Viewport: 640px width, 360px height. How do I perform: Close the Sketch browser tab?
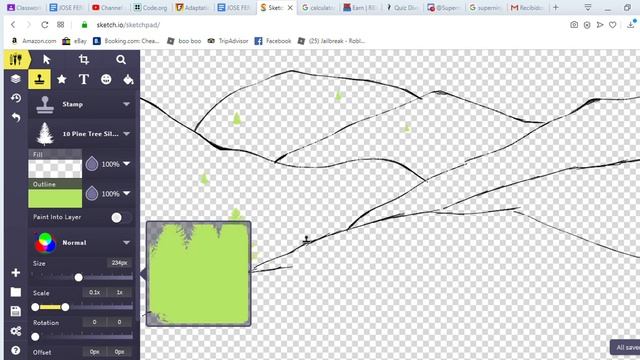point(290,7)
